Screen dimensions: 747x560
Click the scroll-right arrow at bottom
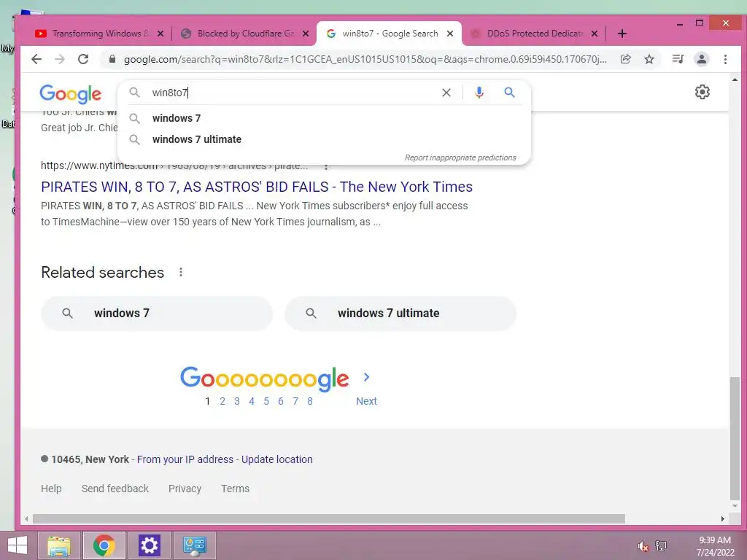(x=723, y=518)
